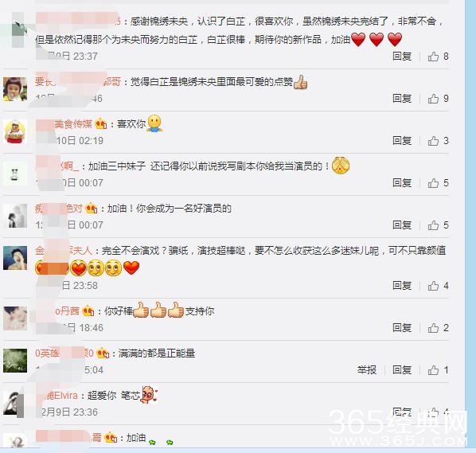Viewport: 476px width, 453px height.
Task: Click the member badge next to 美食传媒
Action: tap(101, 124)
